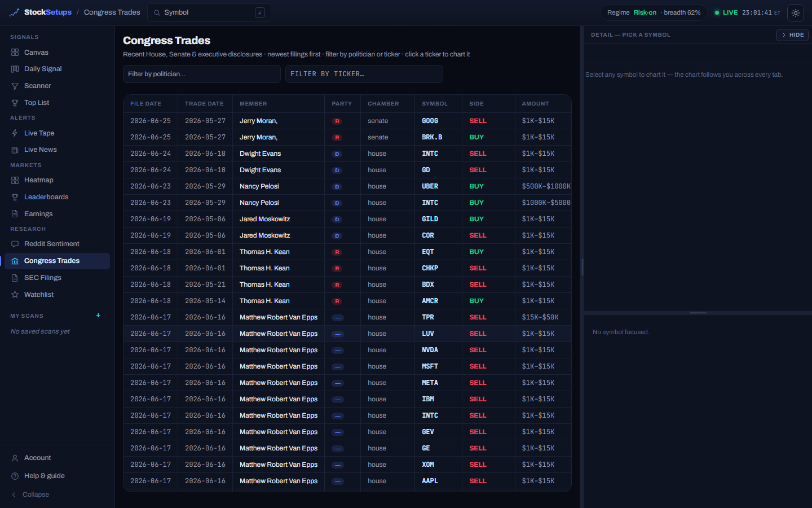The width and height of the screenshot is (812, 508).
Task: Open the Daily Signal icon
Action: [15, 69]
